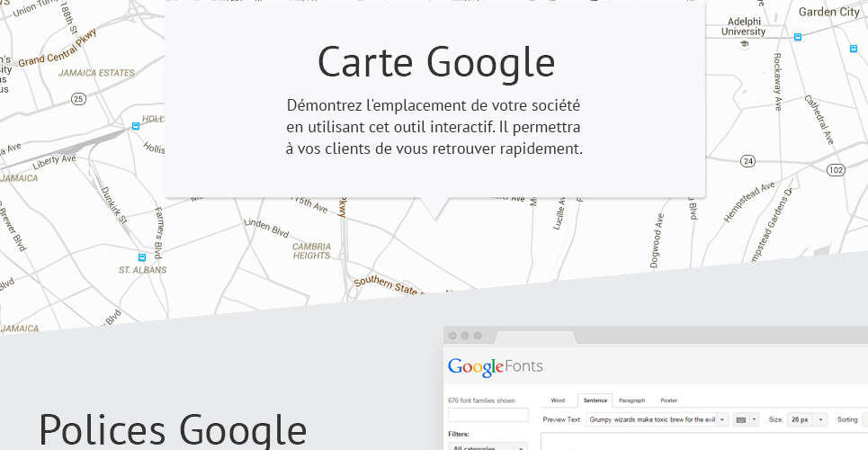The height and width of the screenshot is (450, 868).
Task: Click the ST. ALBANS map label
Action: (142, 270)
